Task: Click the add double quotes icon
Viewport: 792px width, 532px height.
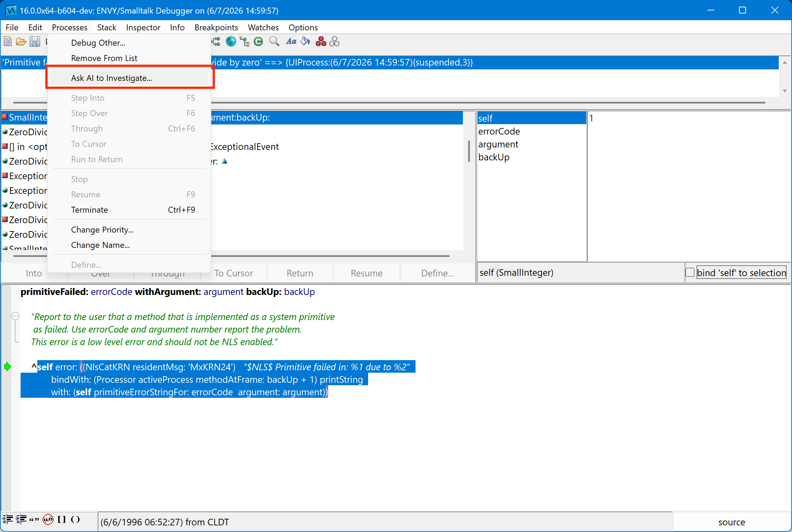Action: [34, 519]
